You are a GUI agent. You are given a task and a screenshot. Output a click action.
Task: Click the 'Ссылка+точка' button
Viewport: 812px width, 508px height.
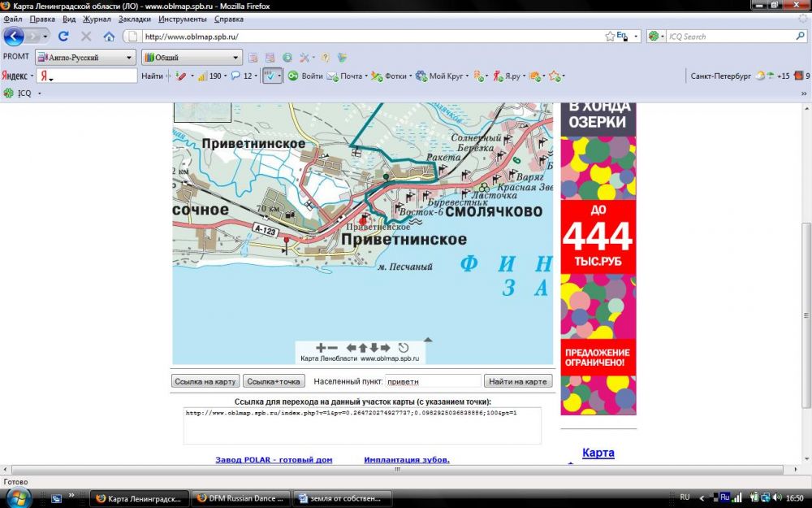274,381
